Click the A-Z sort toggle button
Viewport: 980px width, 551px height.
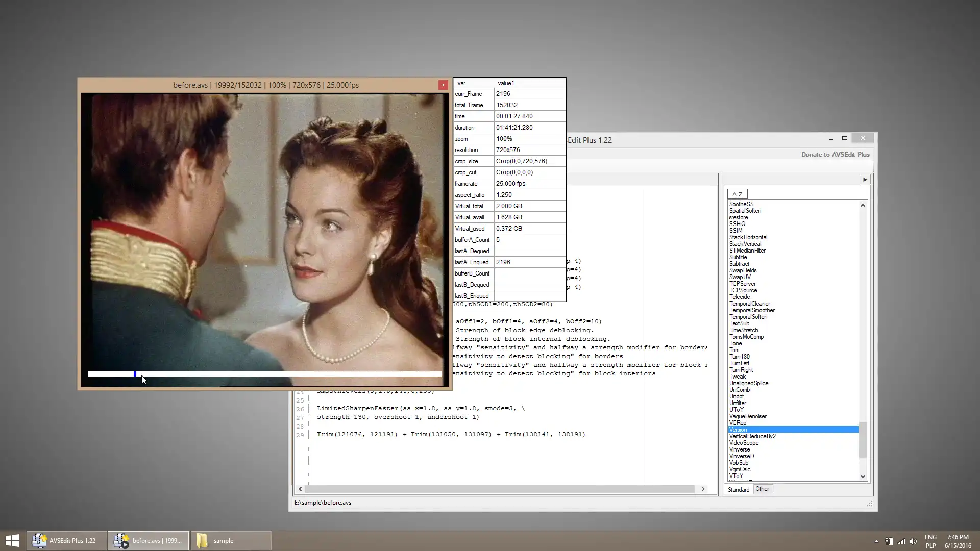point(737,194)
